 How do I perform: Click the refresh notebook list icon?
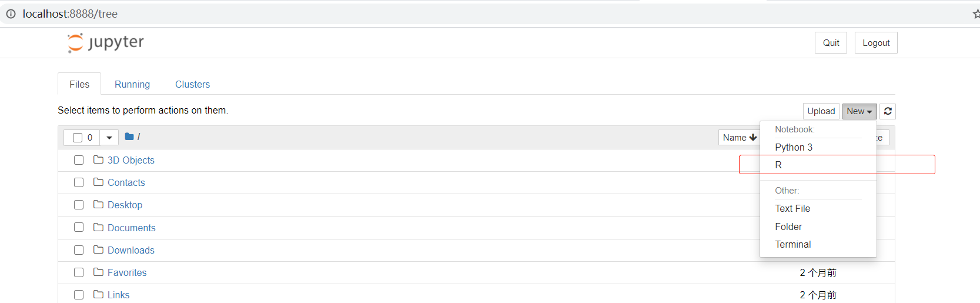point(888,111)
